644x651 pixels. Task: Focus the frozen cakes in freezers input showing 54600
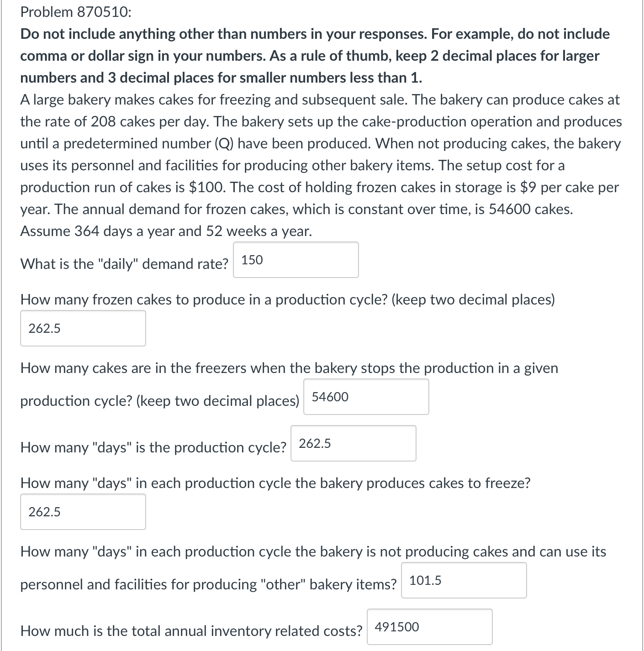(365, 397)
